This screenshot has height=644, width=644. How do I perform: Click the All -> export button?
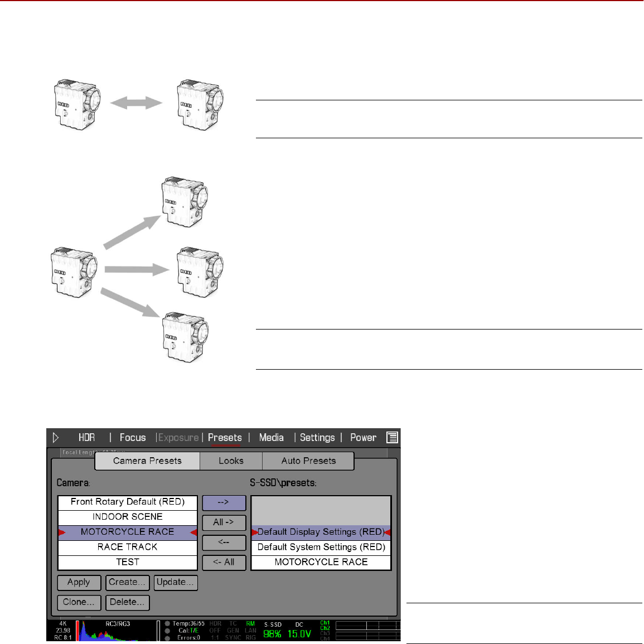tap(224, 522)
